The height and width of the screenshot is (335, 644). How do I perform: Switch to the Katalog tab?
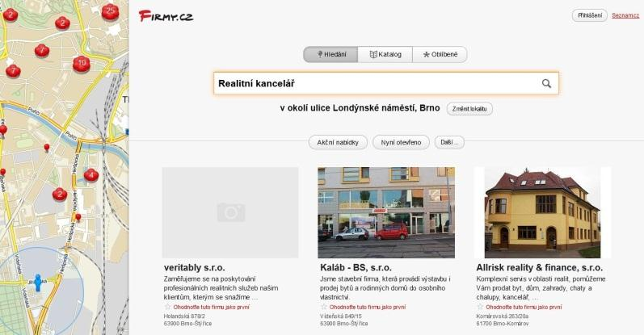click(x=385, y=54)
